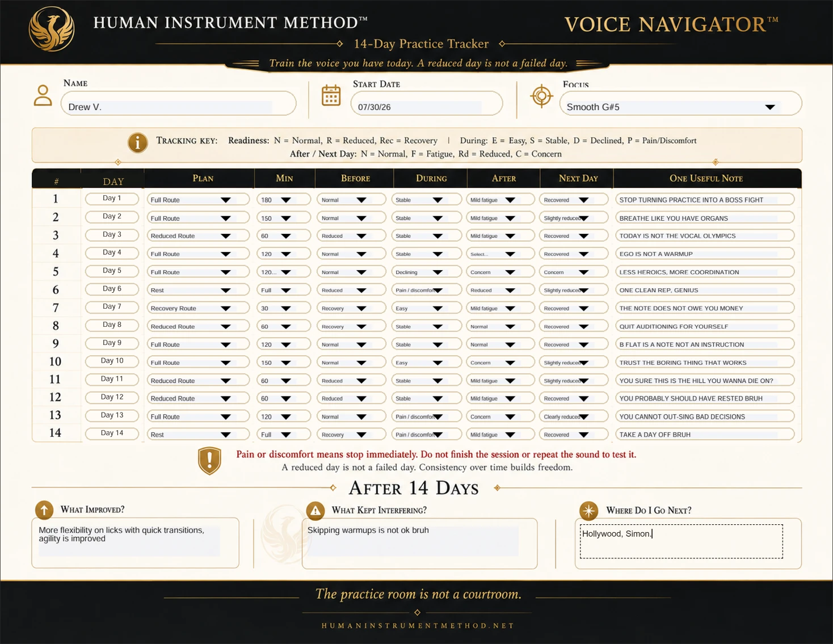Viewport: 833px width, 644px height.
Task: Click the warning shield icon
Action: pos(209,461)
